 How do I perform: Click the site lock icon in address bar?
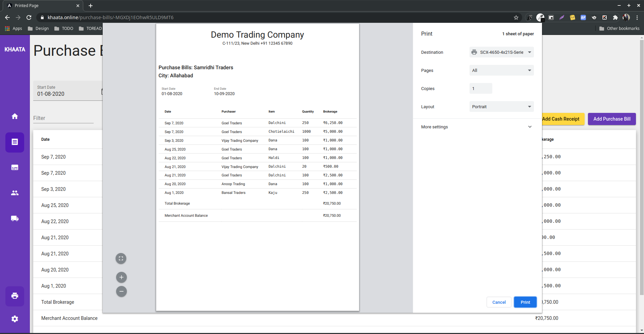42,17
